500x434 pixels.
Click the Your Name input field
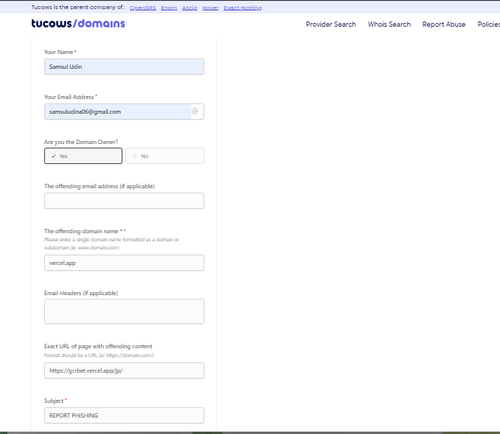[124, 67]
